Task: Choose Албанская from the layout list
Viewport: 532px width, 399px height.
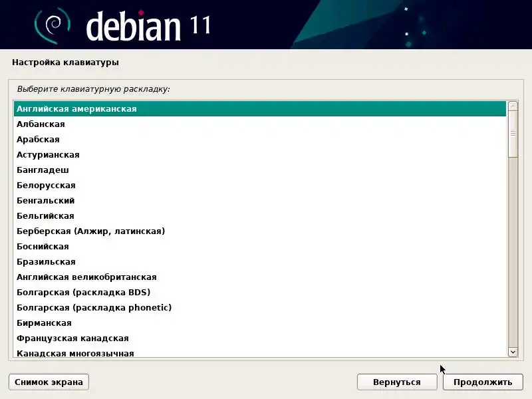Action: click(260, 124)
